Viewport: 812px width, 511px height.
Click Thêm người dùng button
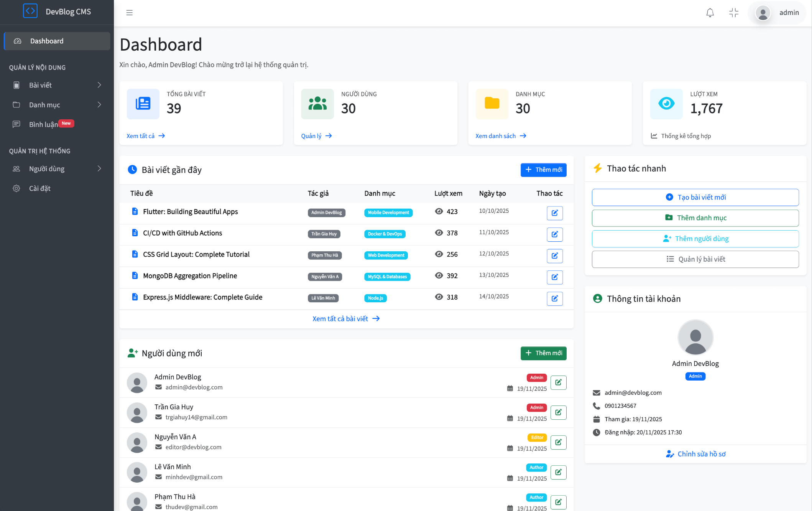pyautogui.click(x=695, y=239)
